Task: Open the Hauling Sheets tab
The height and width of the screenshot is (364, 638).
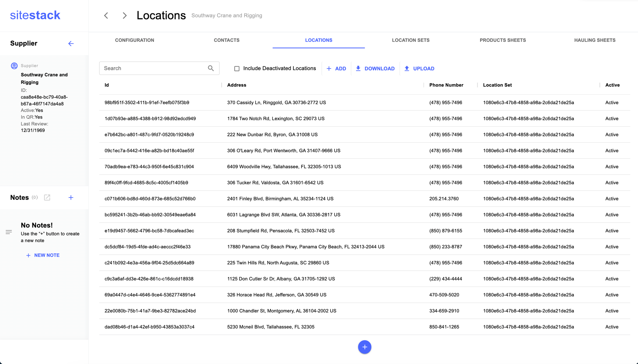Action: 595,40
